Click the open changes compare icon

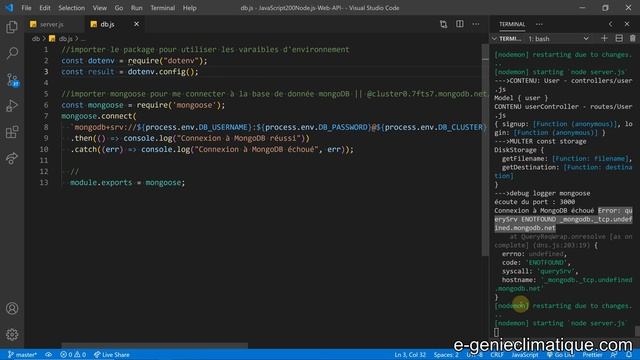click(443, 24)
